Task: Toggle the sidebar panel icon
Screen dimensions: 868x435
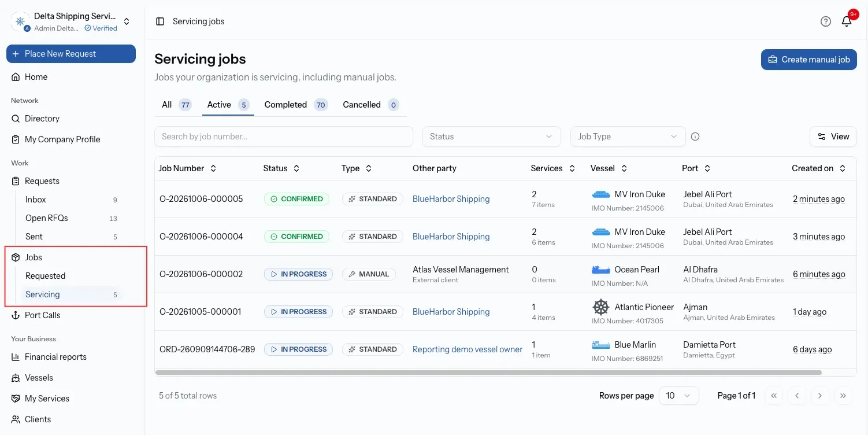Action: (160, 21)
